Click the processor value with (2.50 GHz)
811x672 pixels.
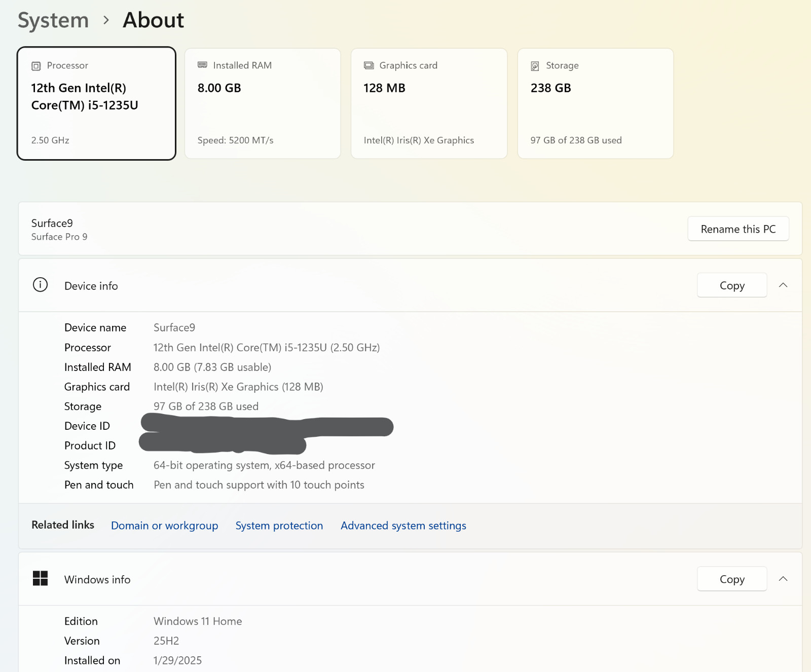267,347
